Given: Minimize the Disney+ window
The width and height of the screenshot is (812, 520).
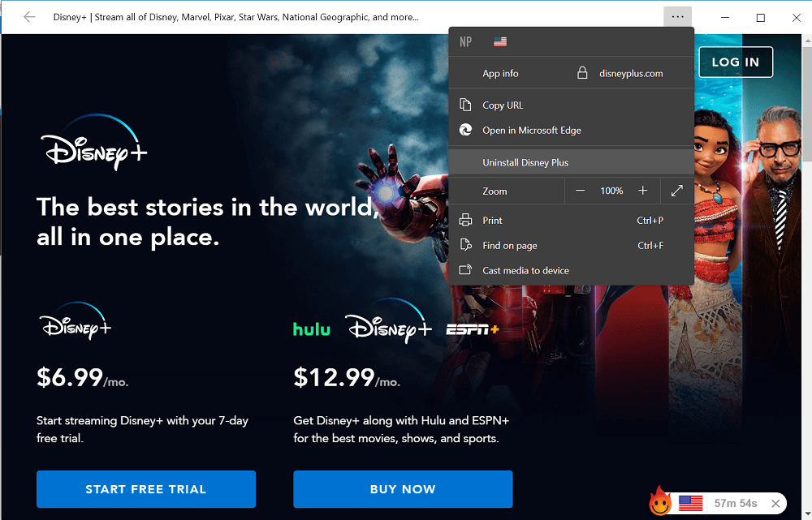Looking at the screenshot, I should 725,17.
